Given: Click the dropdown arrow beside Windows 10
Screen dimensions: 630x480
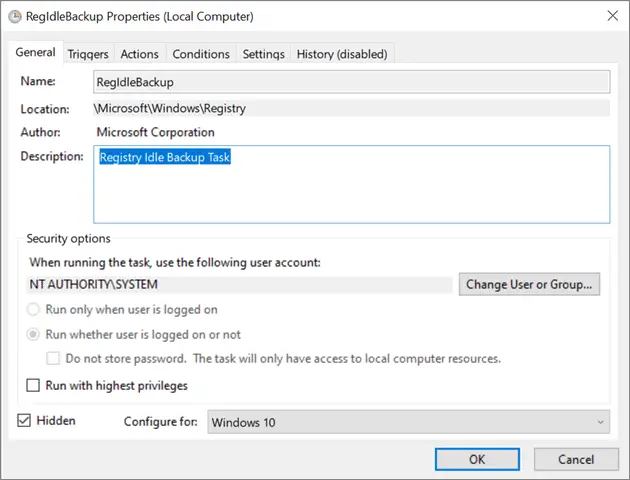Looking at the screenshot, I should coord(600,422).
